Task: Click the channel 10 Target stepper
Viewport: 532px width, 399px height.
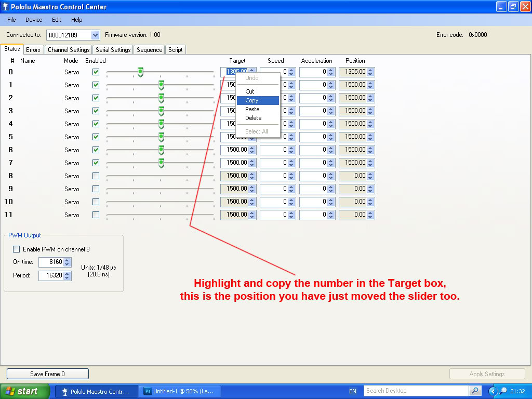Action: click(252, 202)
